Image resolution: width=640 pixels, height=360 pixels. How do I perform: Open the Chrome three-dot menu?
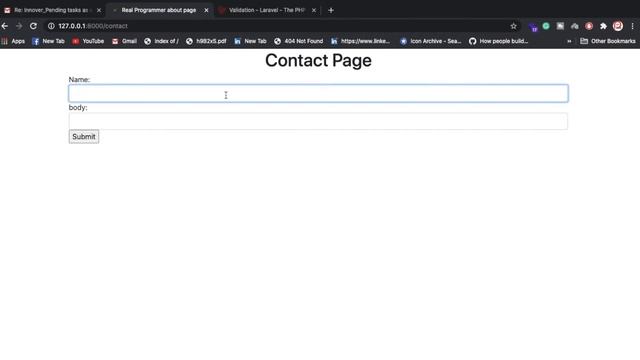pos(632,26)
